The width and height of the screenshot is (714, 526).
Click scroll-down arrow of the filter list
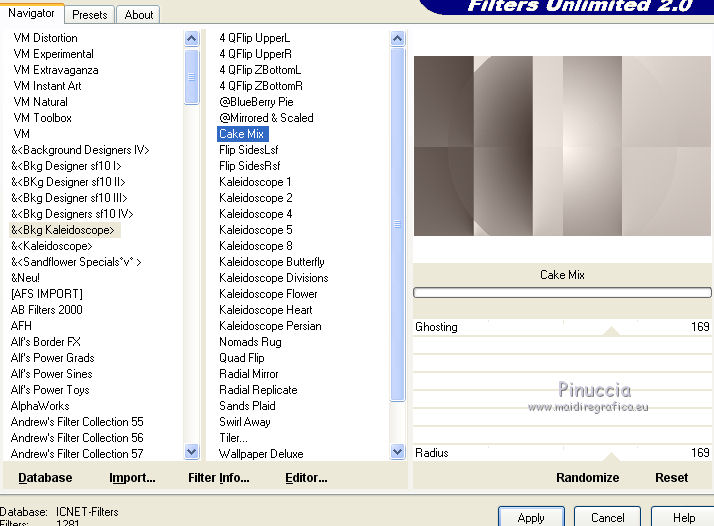tap(398, 452)
